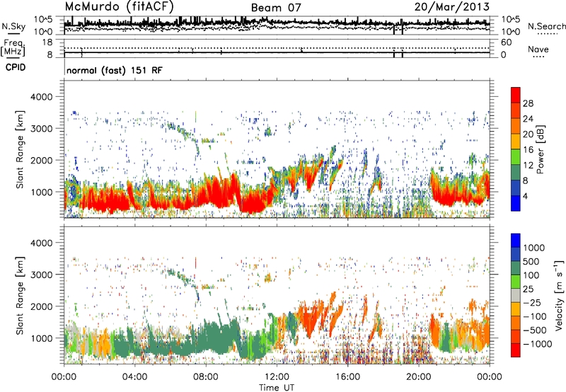Pick the gray segment of the velocity colorbar
Screen dimensions: 566x392
[516, 295]
